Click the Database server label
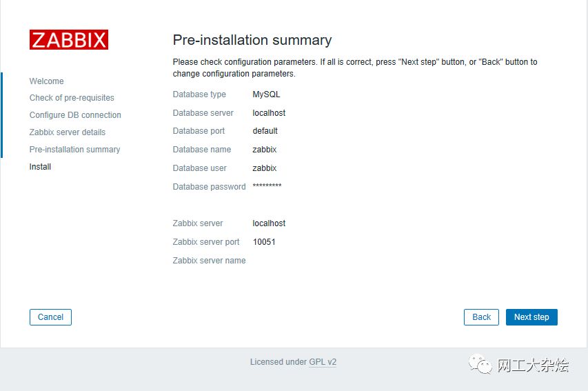 pos(203,113)
